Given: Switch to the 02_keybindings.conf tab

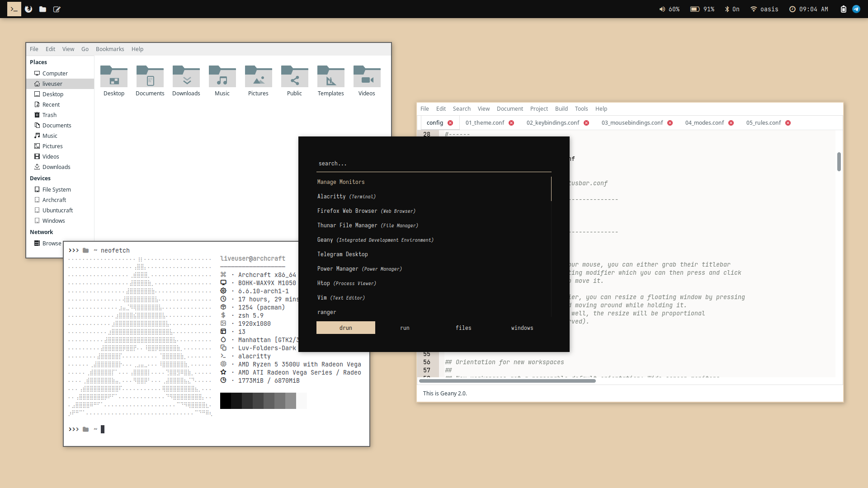Looking at the screenshot, I should [552, 123].
